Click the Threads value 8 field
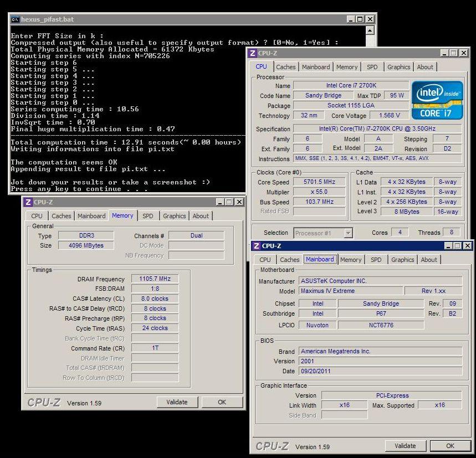Viewport: 476px width, 458px height. (x=452, y=233)
